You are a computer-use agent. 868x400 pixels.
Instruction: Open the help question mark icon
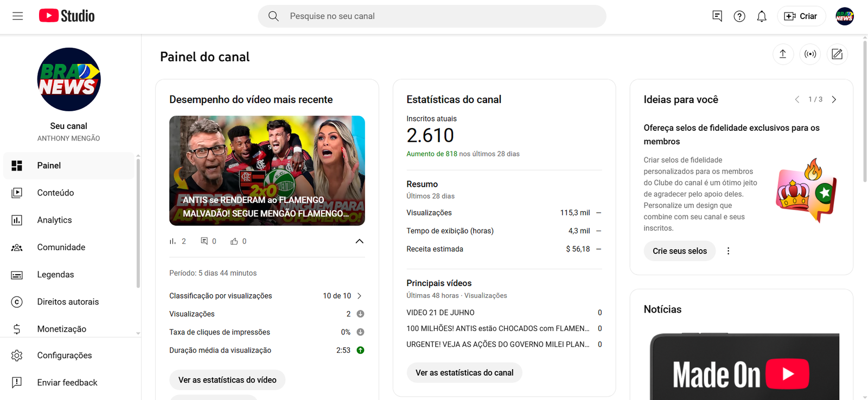point(739,16)
